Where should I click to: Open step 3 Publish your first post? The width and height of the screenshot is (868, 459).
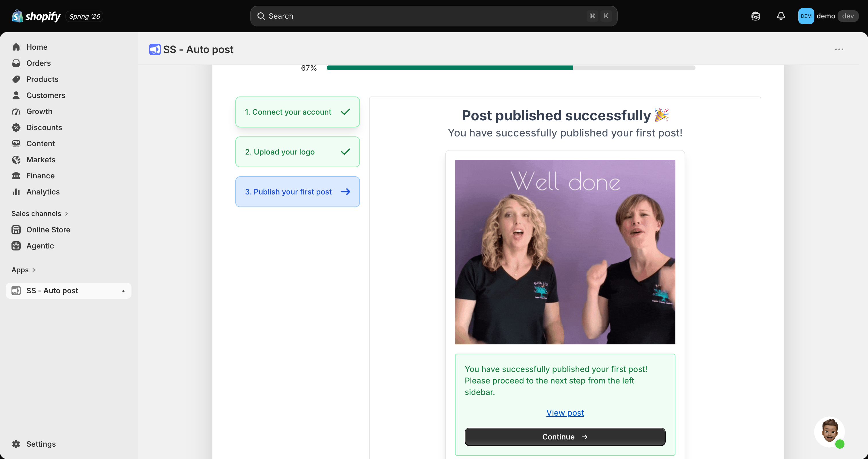click(298, 192)
